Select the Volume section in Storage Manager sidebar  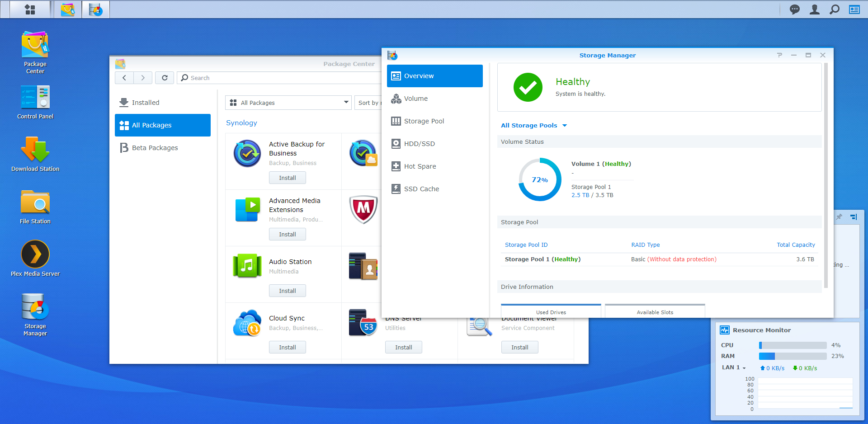(415, 99)
